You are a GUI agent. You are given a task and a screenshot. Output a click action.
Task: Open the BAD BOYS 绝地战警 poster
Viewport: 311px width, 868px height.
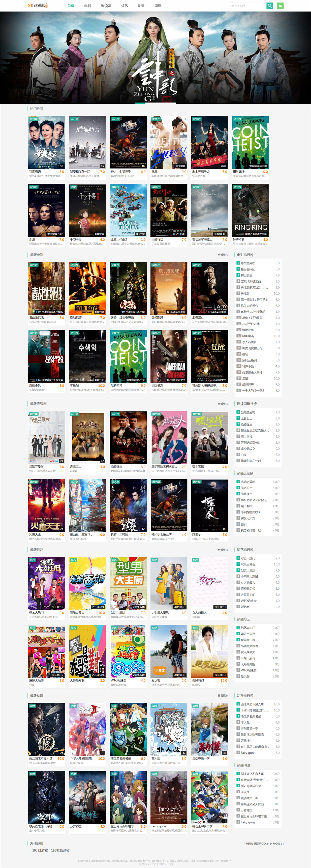coord(87,288)
